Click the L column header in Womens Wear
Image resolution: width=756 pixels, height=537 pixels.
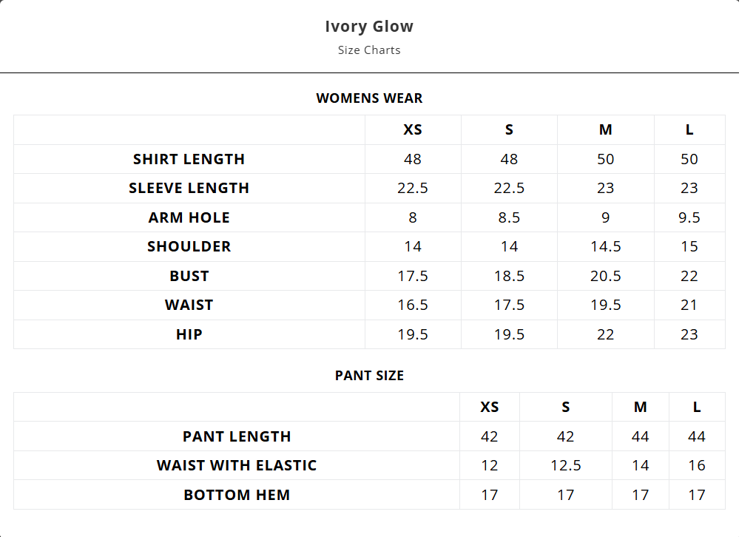[x=689, y=130]
